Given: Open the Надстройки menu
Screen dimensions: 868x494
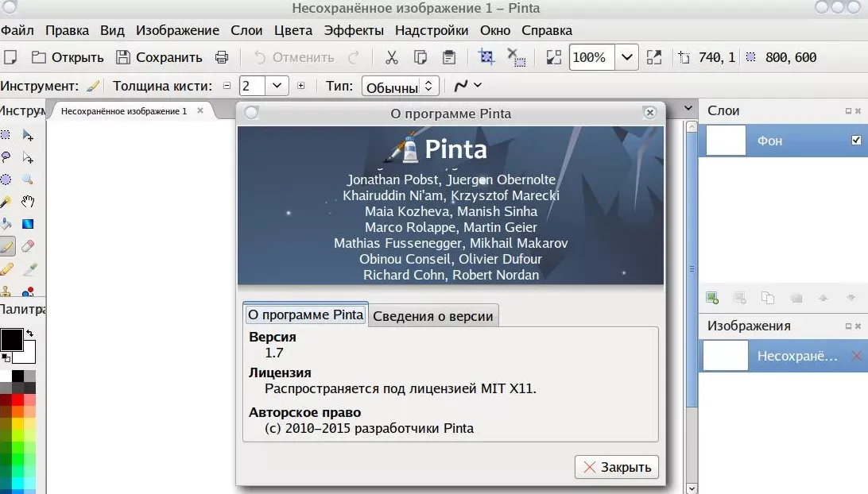Looking at the screenshot, I should click(x=432, y=30).
